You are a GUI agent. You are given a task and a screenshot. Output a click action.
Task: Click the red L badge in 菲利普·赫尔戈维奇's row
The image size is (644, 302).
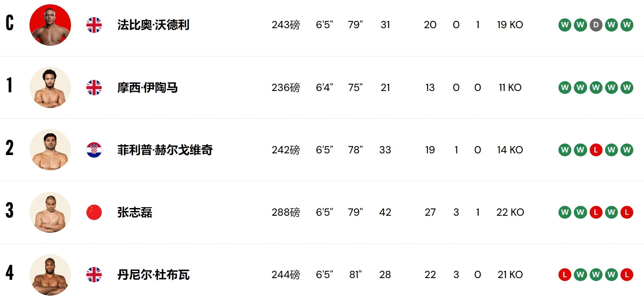pyautogui.click(x=596, y=150)
